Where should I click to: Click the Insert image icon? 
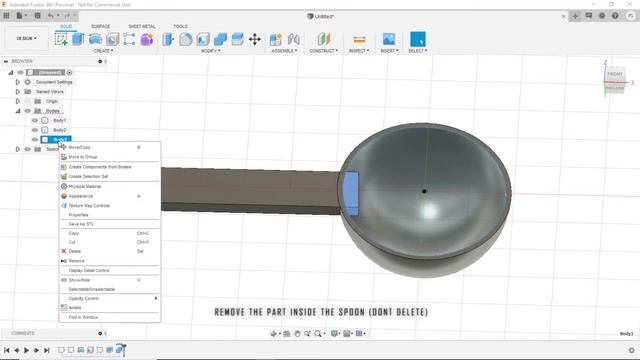389,39
